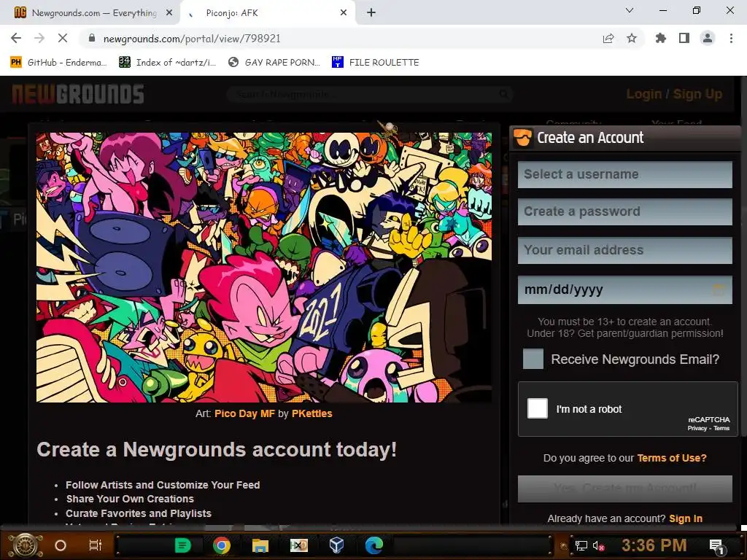
Task: Click the Pico Day artwork image
Action: 264,267
